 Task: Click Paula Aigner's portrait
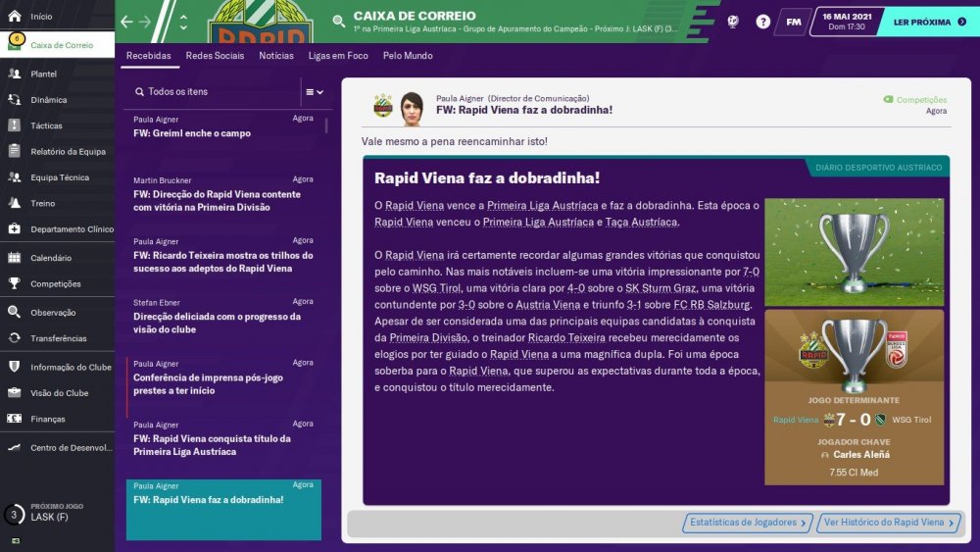point(412,108)
